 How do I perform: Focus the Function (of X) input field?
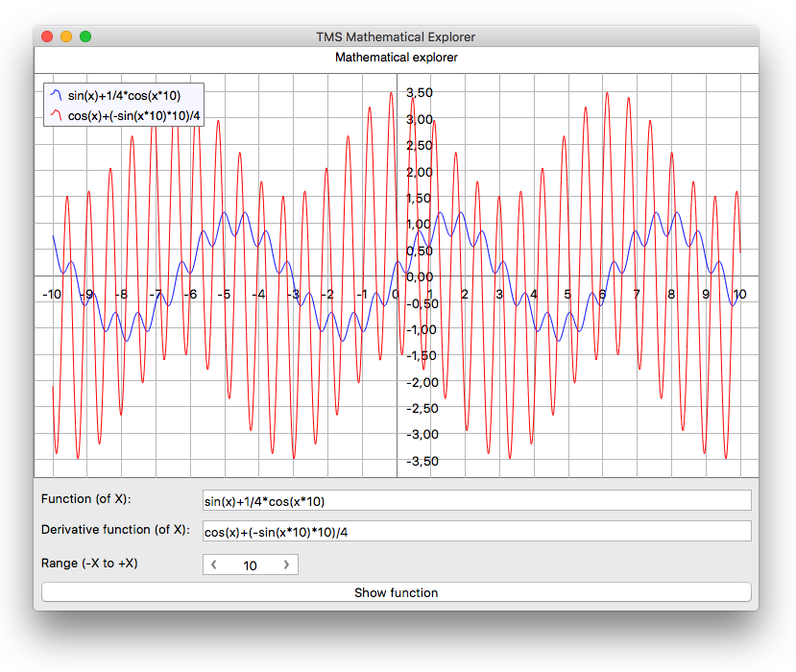pos(476,501)
